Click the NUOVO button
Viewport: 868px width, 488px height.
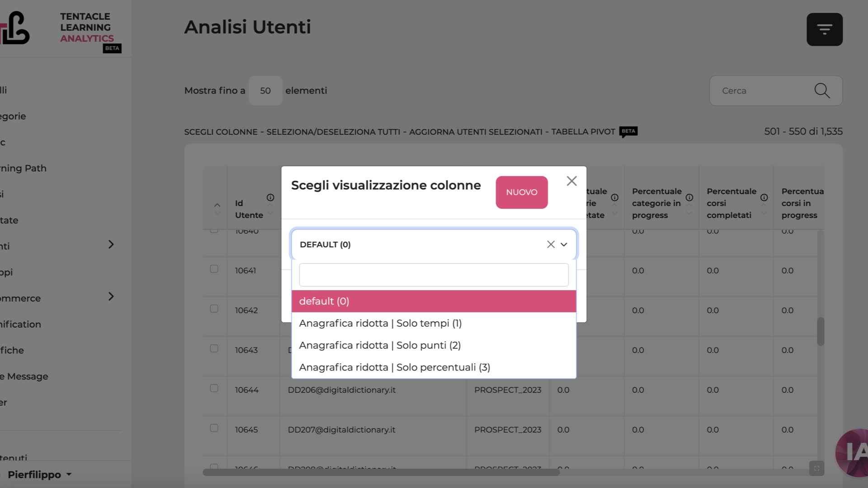tap(522, 192)
